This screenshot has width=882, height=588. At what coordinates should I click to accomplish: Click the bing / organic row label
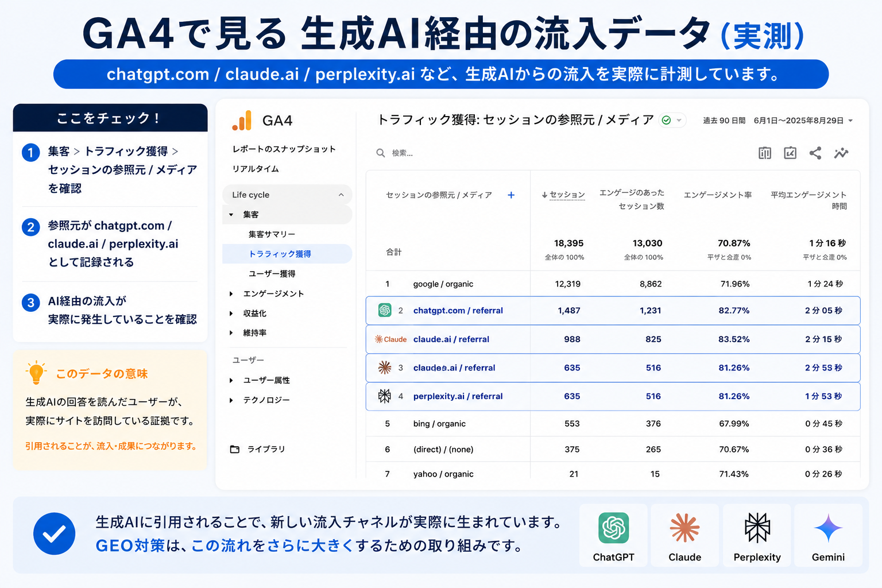(439, 424)
